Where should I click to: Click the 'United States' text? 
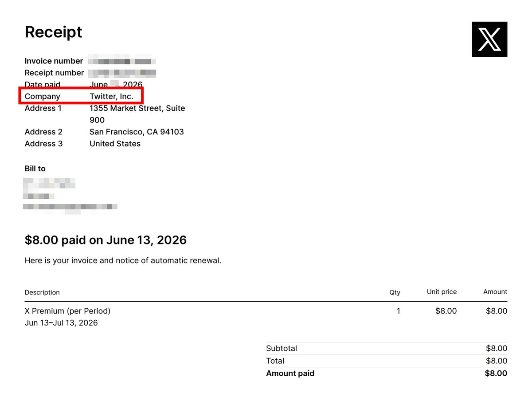pyautogui.click(x=115, y=144)
